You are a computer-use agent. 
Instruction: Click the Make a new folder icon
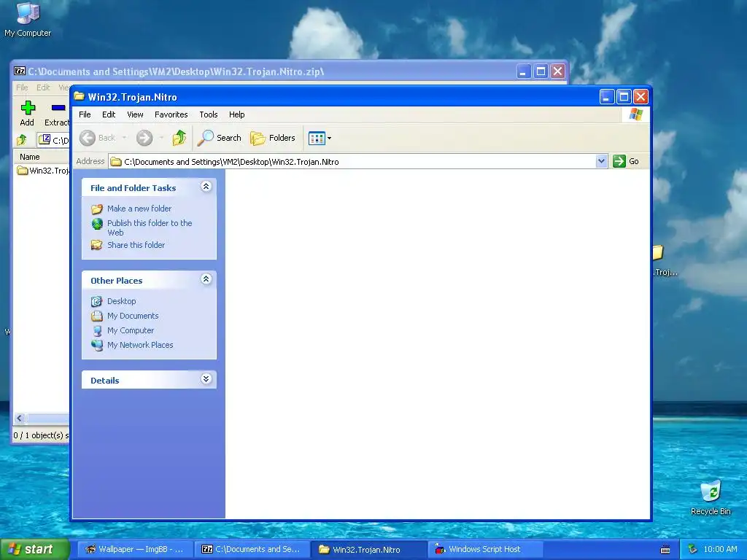[97, 209]
